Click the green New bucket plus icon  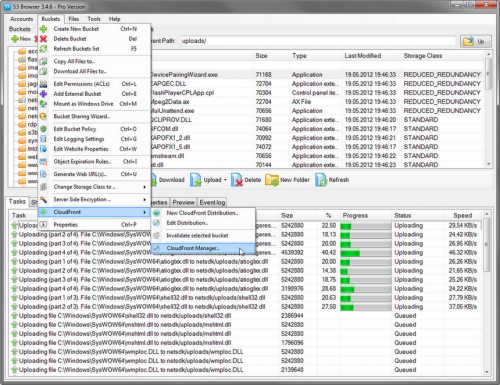click(15, 39)
